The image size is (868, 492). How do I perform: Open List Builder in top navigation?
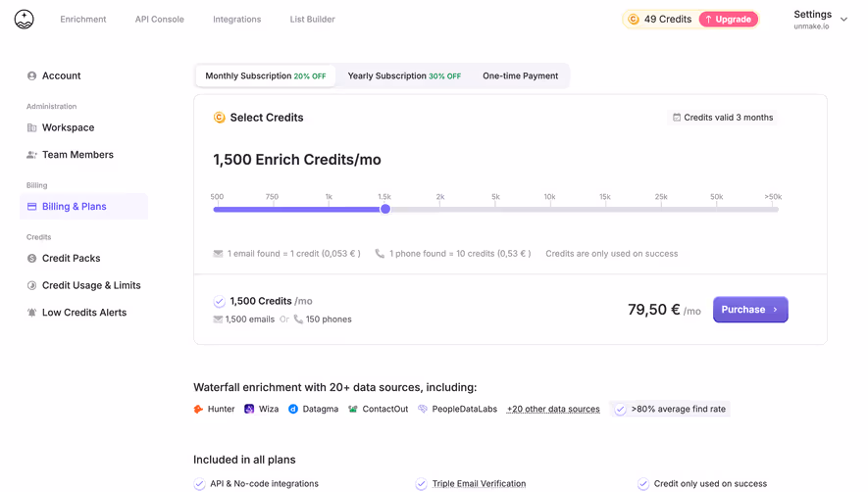point(312,20)
